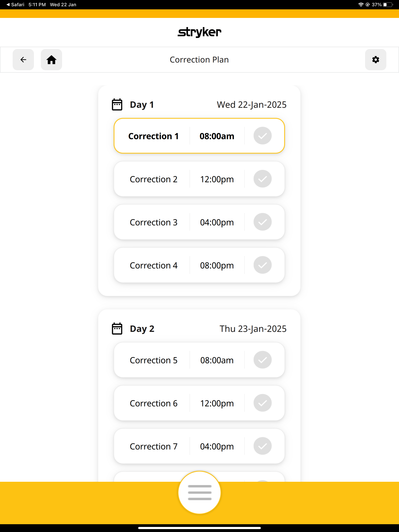This screenshot has height=532, width=399.
Task: Tap the 08:00am time for Correction 1
Action: pyautogui.click(x=217, y=136)
